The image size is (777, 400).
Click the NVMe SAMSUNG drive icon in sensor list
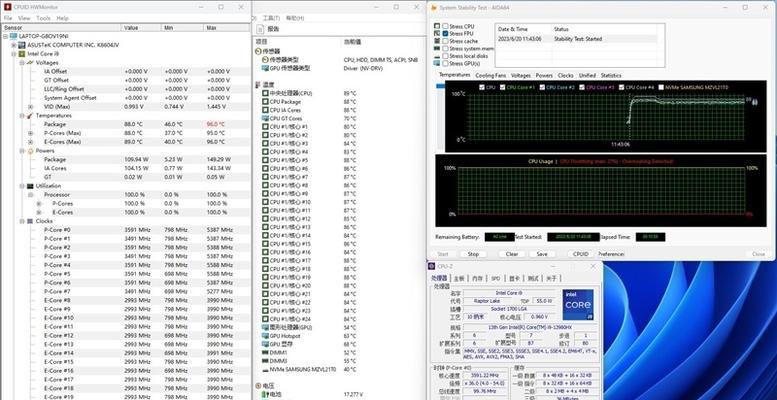(265, 369)
